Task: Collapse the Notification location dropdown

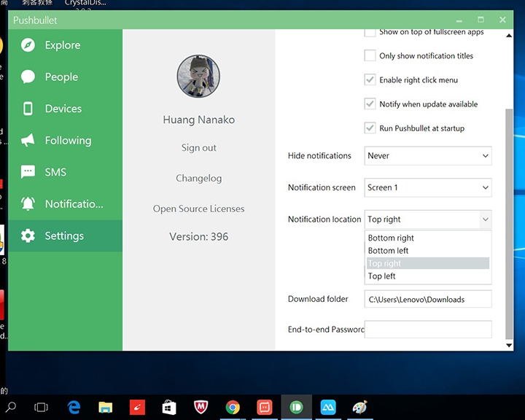Action: 485,219
